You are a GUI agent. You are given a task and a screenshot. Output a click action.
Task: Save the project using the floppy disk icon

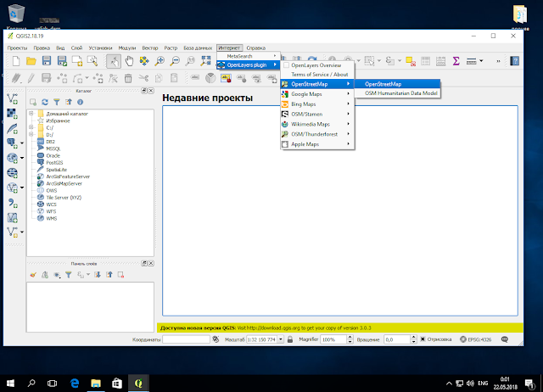pyautogui.click(x=47, y=61)
